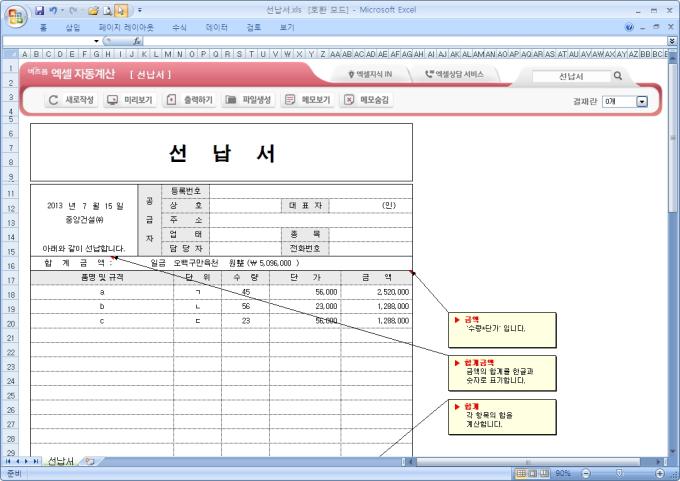Open the Customize Quick Access Toolbar arrow
The image size is (680, 481).
(140, 10)
